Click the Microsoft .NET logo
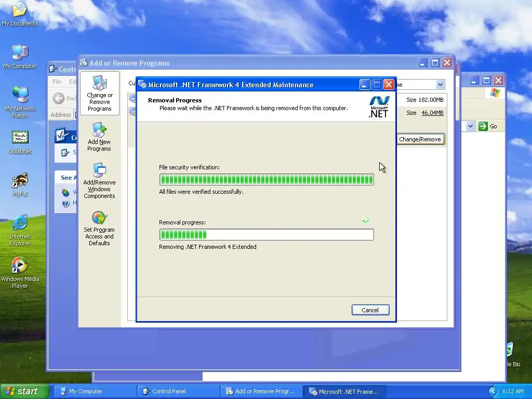 (379, 107)
